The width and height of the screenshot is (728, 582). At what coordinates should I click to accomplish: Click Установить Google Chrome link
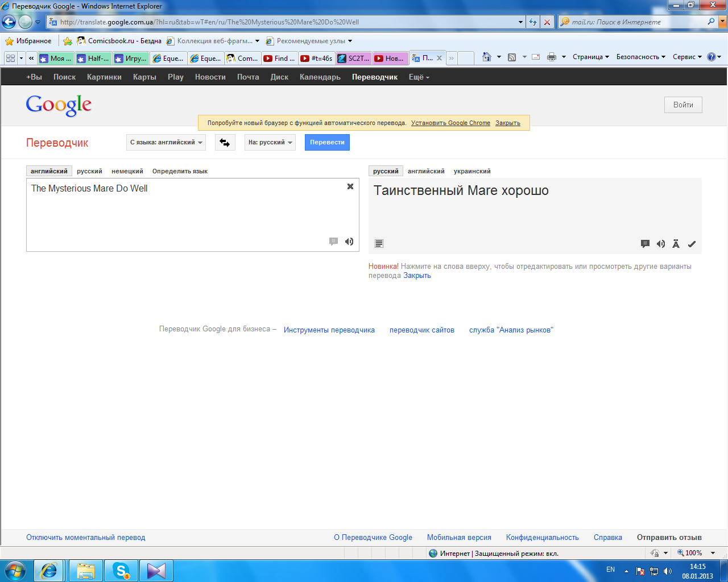pyautogui.click(x=450, y=123)
